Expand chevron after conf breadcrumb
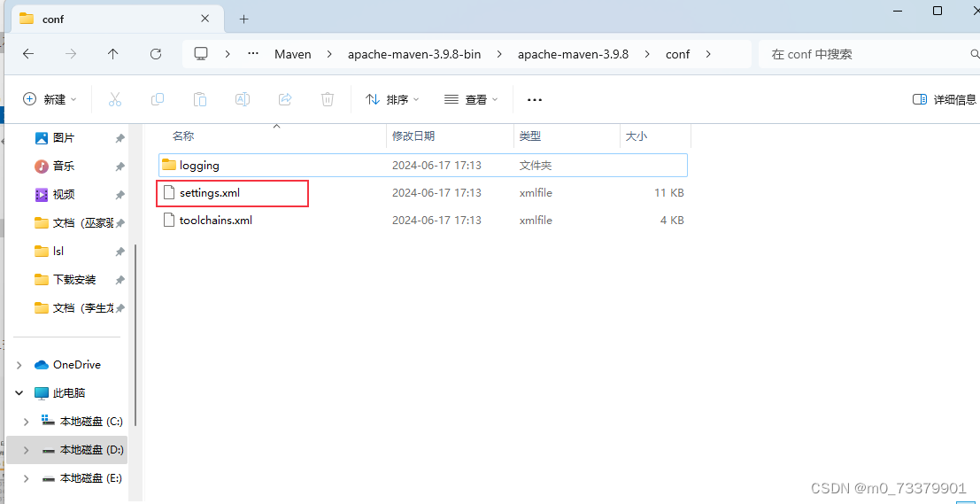The height and width of the screenshot is (504, 980). (x=708, y=54)
